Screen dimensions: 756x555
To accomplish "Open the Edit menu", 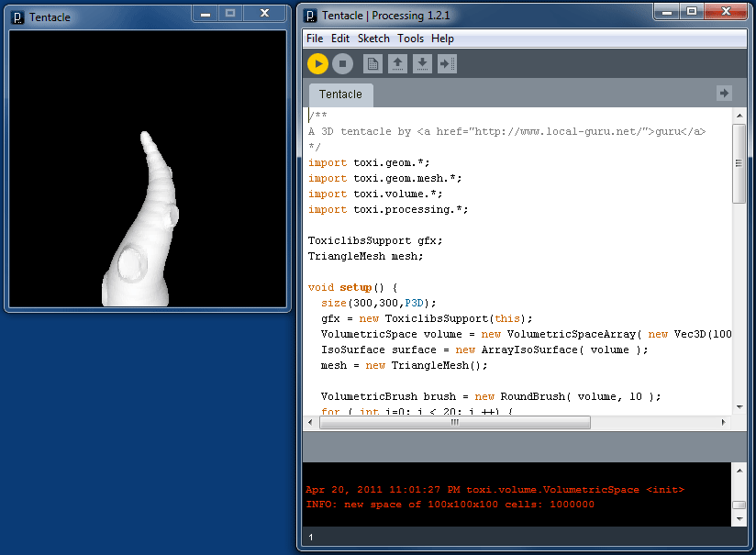I will pos(339,39).
